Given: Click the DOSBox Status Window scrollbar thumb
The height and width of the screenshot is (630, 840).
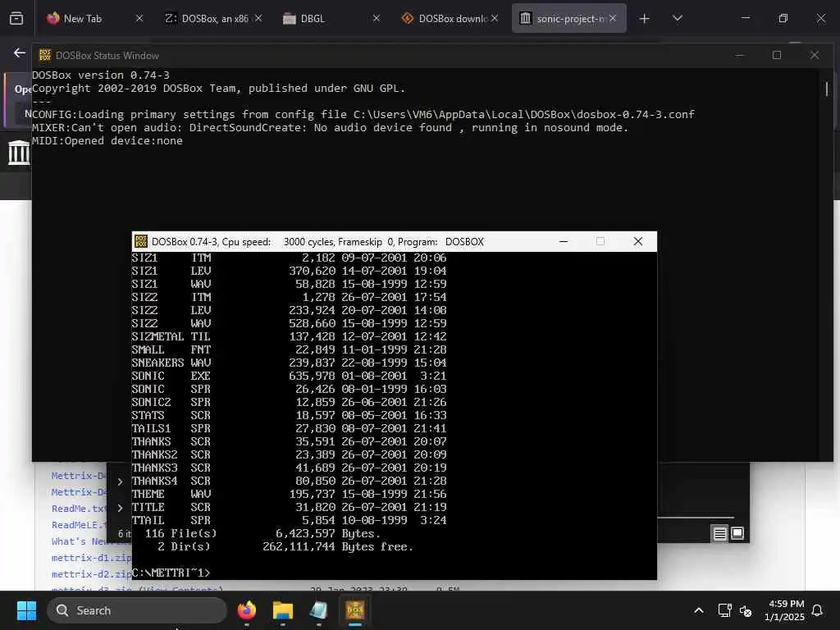Looking at the screenshot, I should click(x=827, y=89).
